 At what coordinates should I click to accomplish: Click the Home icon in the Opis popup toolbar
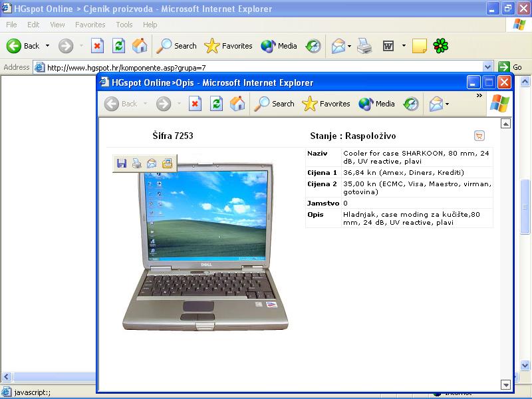[x=237, y=104]
